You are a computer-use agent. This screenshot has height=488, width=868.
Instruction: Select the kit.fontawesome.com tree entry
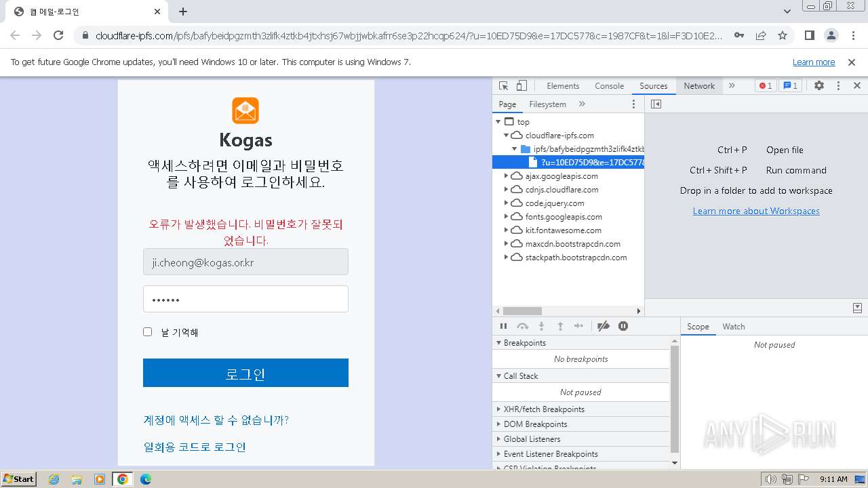pyautogui.click(x=563, y=230)
